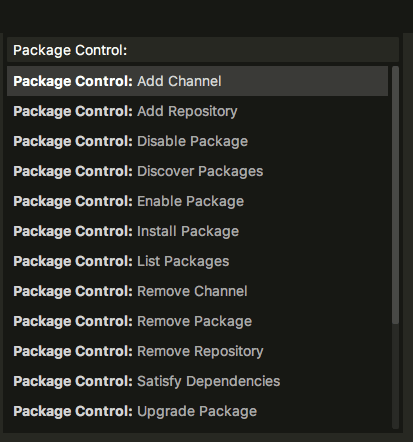The image size is (413, 442).
Task: Click the scrollbar track below the thumb
Action: tap(395, 376)
